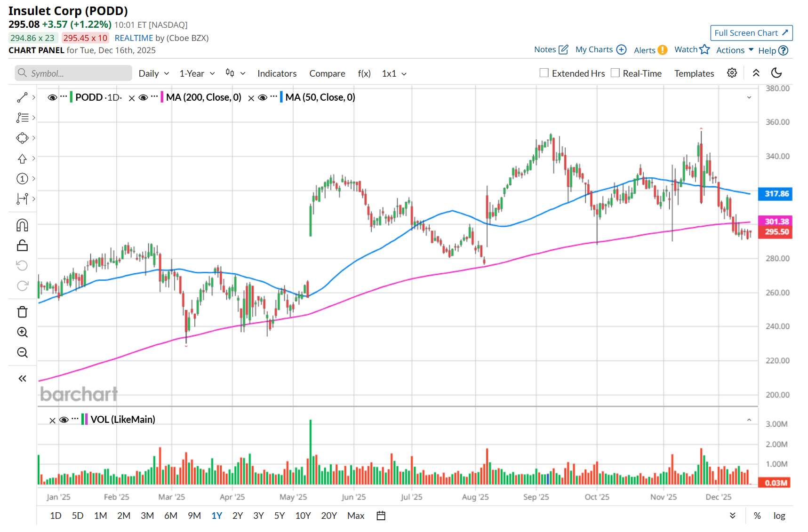Click the Full Screen Chart button
Image resolution: width=808 pixels, height=532 pixels.
(x=751, y=33)
